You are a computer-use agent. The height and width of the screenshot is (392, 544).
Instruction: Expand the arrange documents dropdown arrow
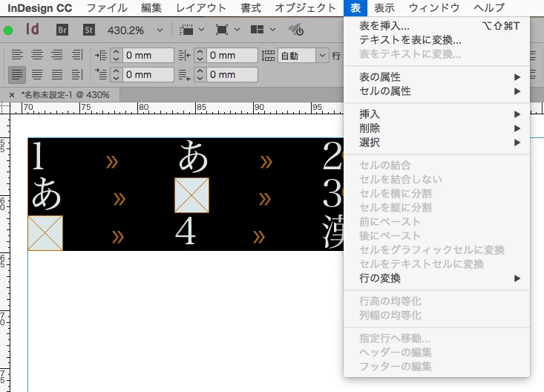click(272, 30)
